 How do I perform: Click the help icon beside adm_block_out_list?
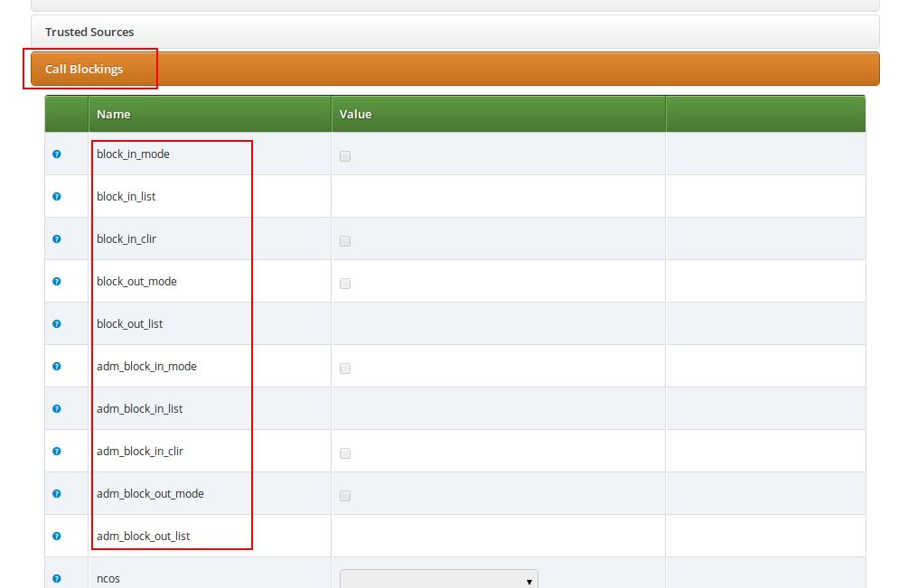[56, 536]
